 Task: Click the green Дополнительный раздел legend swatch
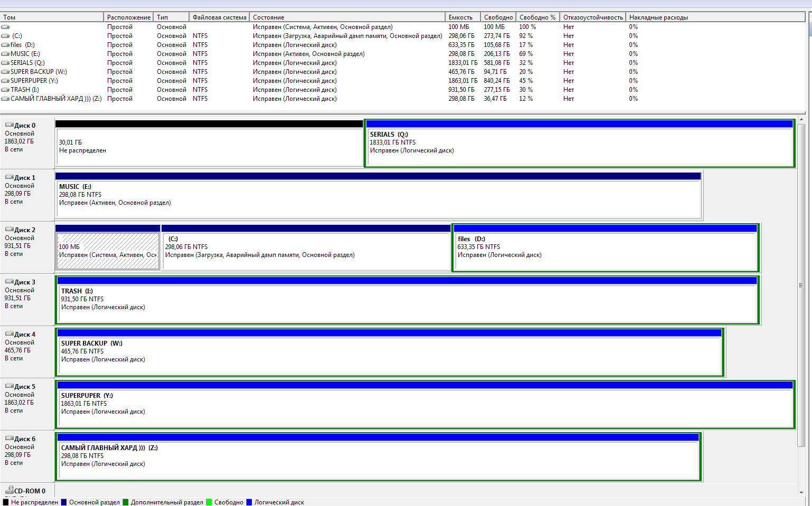click(x=126, y=502)
